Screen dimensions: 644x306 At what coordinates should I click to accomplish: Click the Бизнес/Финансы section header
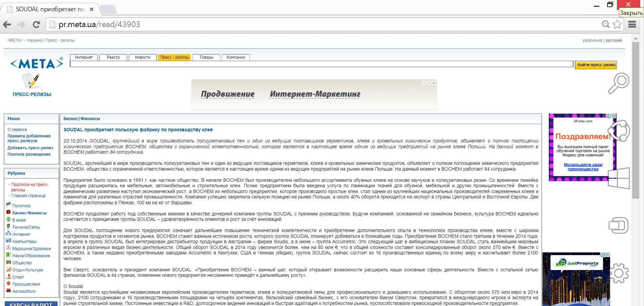coord(82,119)
